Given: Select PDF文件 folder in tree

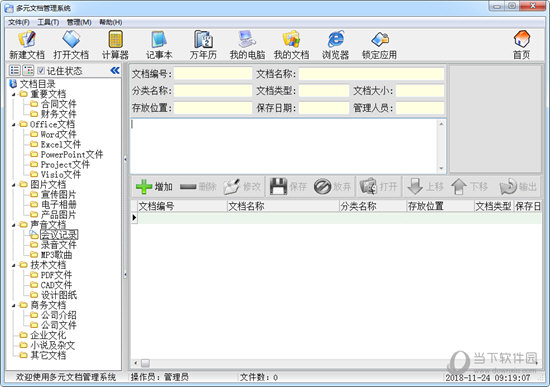Looking at the screenshot, I should [x=56, y=275].
